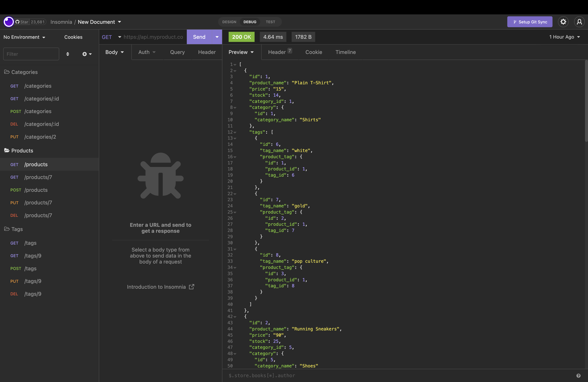
Task: Open the account avatar menu
Action: (579, 22)
